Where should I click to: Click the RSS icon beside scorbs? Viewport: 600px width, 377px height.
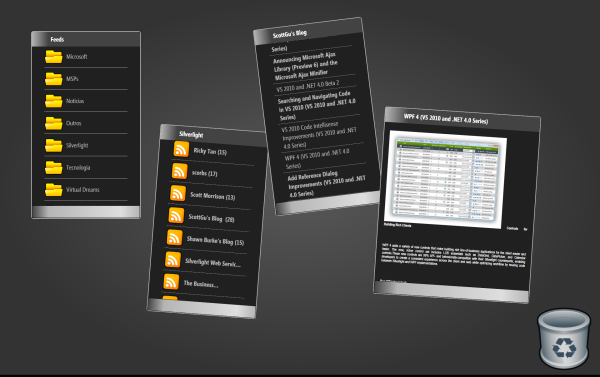pyautogui.click(x=179, y=171)
